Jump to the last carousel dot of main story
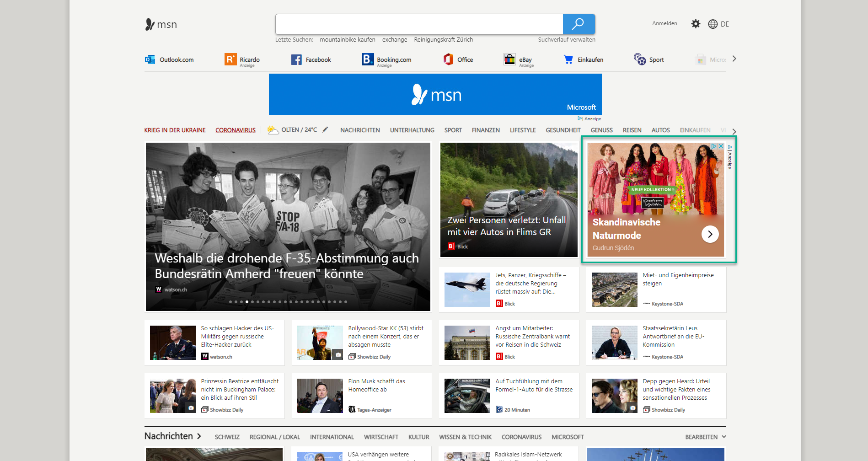The image size is (868, 461). (x=346, y=302)
